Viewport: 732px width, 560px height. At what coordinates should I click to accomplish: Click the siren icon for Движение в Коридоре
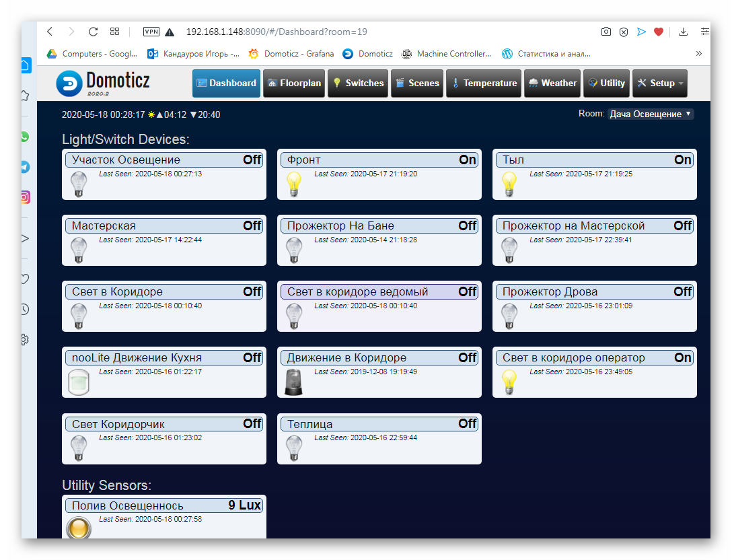[x=294, y=382]
